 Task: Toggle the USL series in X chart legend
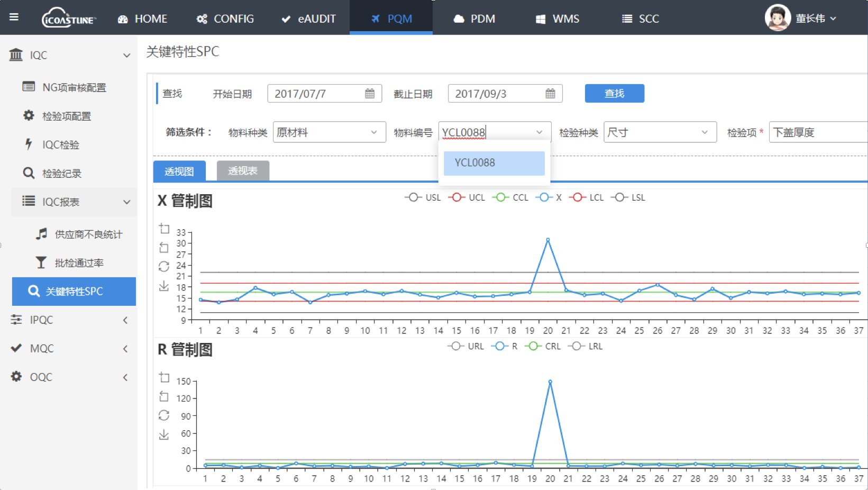[423, 197]
